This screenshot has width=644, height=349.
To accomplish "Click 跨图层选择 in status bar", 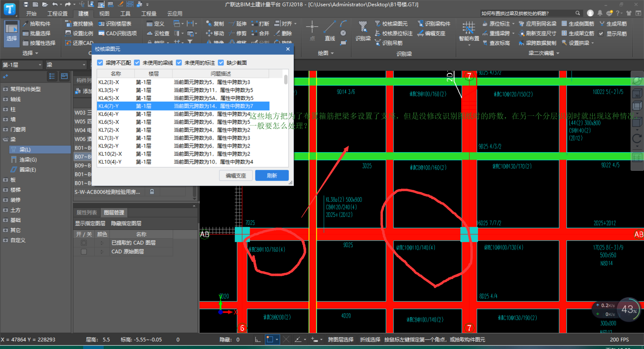I will [x=340, y=340].
